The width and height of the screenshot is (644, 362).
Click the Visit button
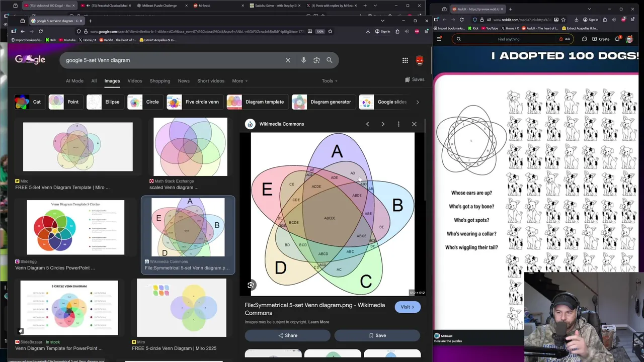point(408,307)
